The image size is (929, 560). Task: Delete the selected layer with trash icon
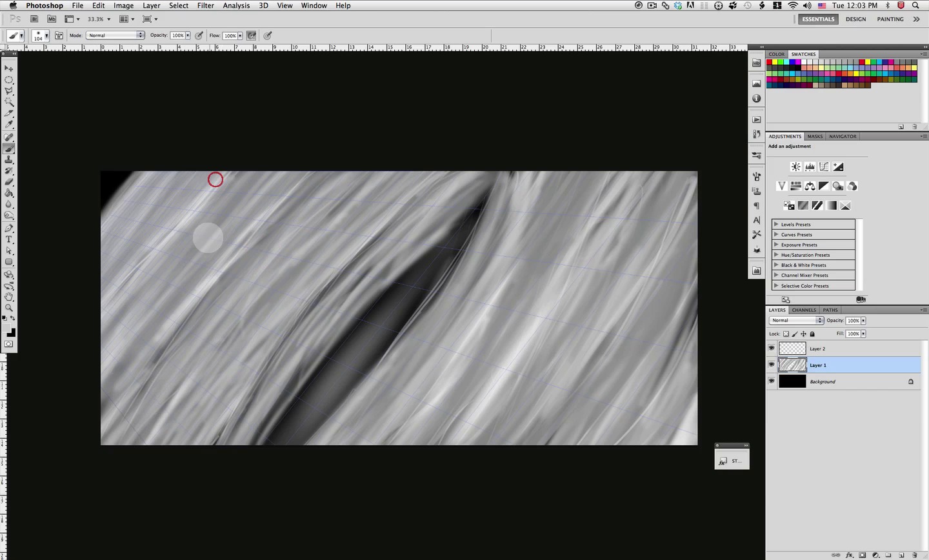(915, 555)
